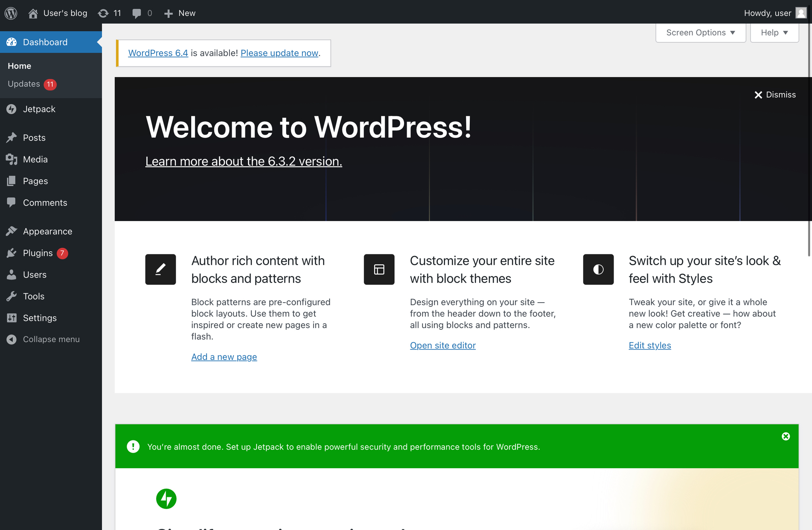
Task: Open the Pages menu
Action: coord(51,181)
